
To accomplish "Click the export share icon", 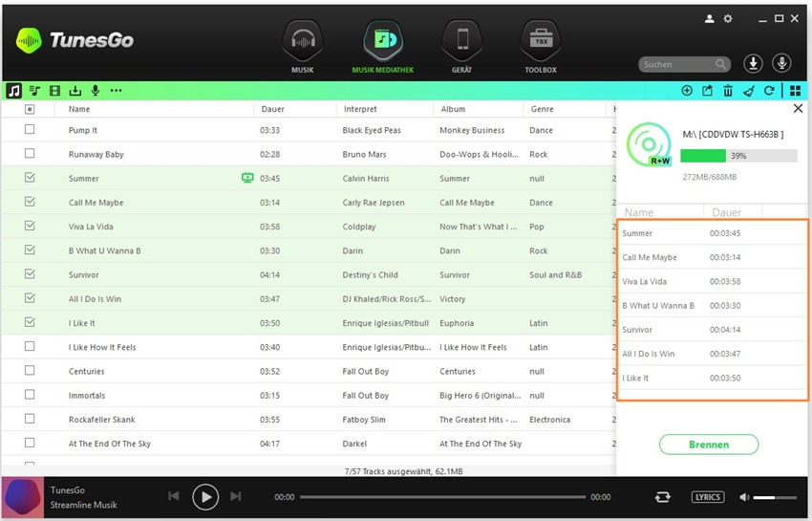I will (x=707, y=91).
